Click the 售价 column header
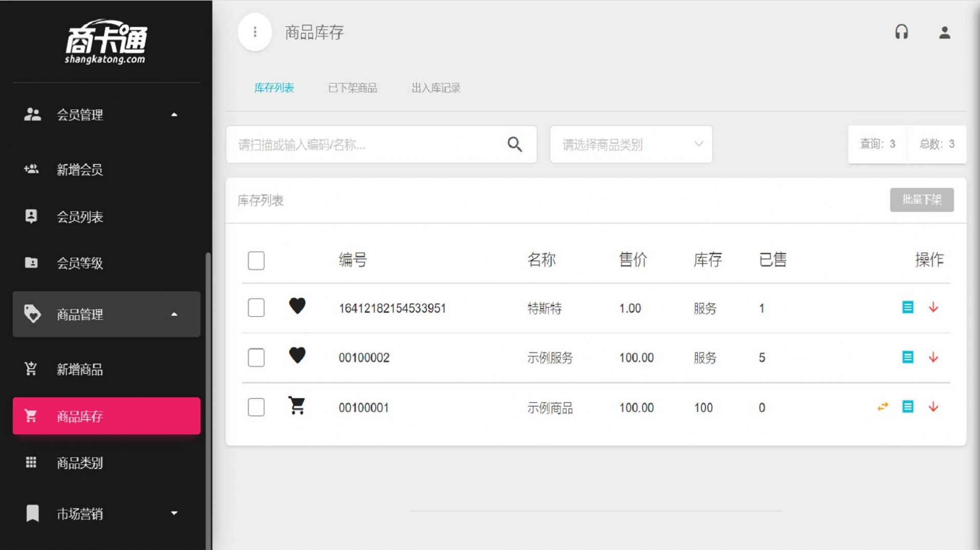 click(x=633, y=260)
